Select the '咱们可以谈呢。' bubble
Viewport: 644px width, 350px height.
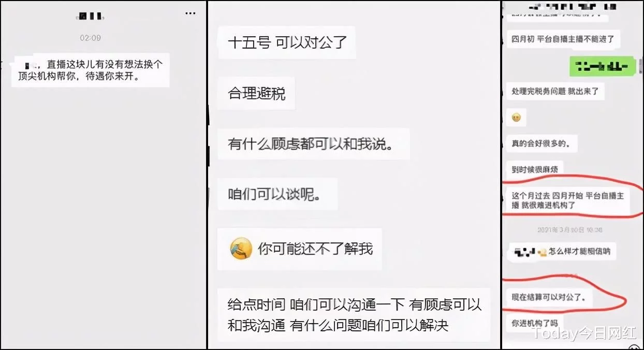277,194
